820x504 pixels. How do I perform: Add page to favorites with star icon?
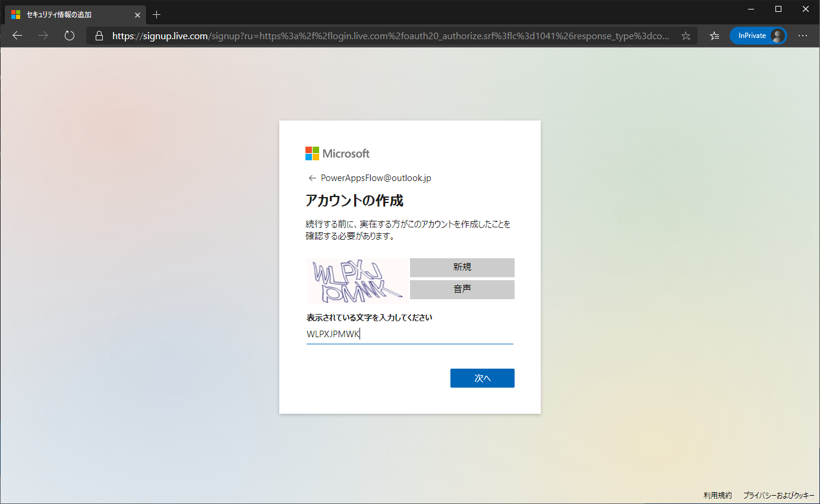coord(686,36)
